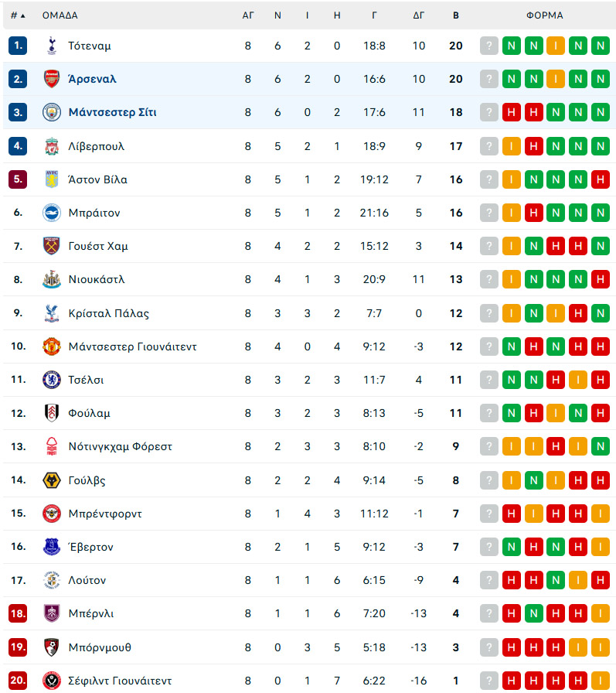Sort table by the Β points column
This screenshot has height=693, width=616.
point(456,15)
